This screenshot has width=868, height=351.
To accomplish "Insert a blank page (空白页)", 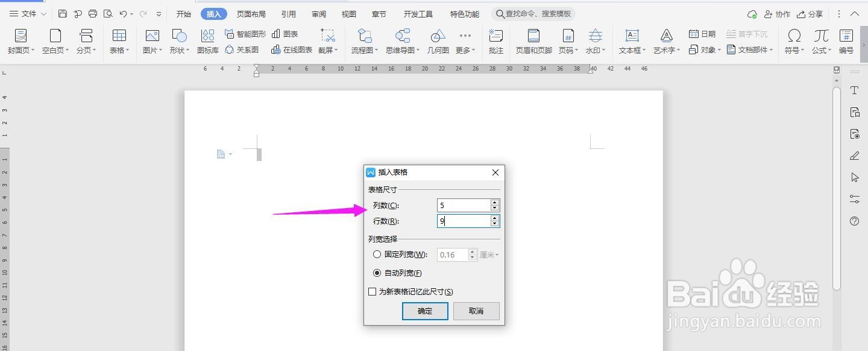I will [x=55, y=42].
